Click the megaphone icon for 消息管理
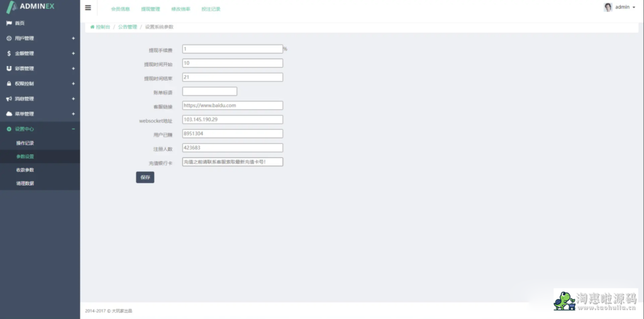Image resolution: width=644 pixels, height=319 pixels. coord(9,99)
